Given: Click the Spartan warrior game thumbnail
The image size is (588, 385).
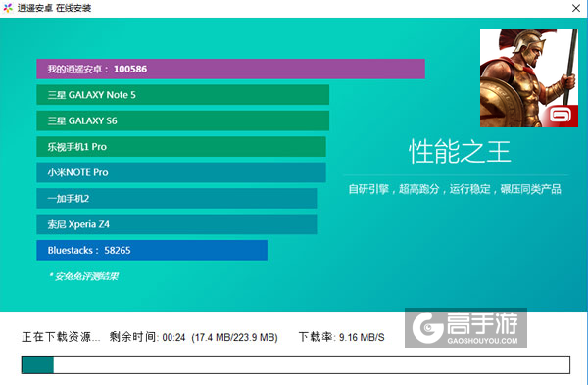Looking at the screenshot, I should pyautogui.click(x=529, y=78).
